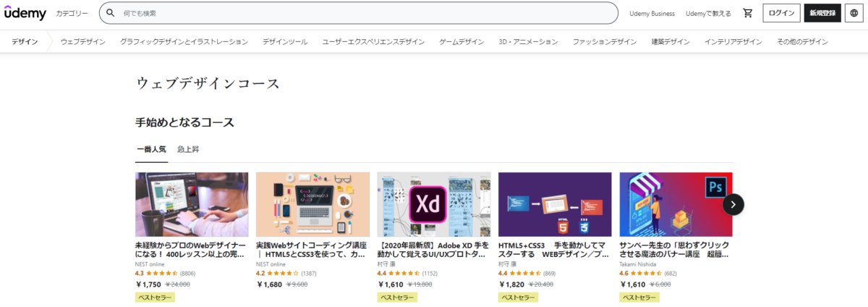Click title HTML5+CSS3 手を動かしてマスターする
This screenshot has height=307, width=868.
pos(554,250)
